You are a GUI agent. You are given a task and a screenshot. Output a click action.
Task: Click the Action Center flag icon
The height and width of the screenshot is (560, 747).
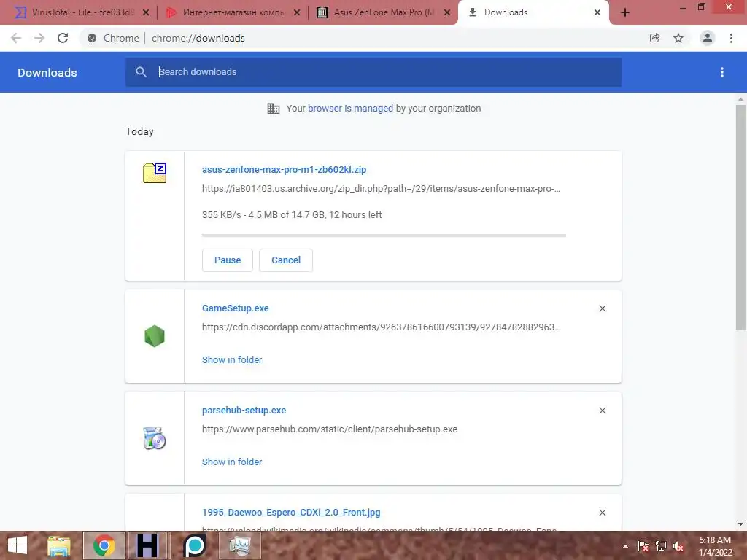pos(643,546)
